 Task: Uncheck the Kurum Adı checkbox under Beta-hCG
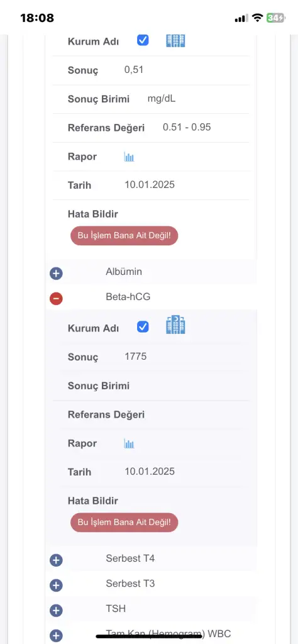[143, 327]
